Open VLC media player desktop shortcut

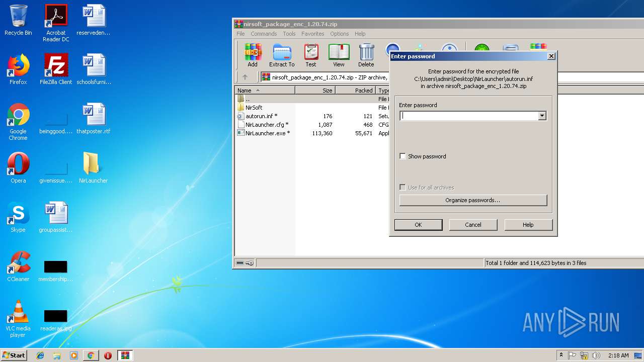(18, 319)
